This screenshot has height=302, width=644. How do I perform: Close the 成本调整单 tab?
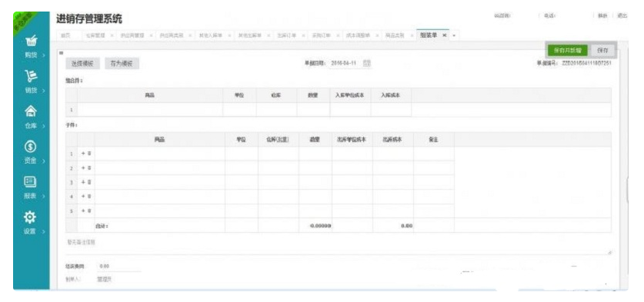click(x=377, y=35)
